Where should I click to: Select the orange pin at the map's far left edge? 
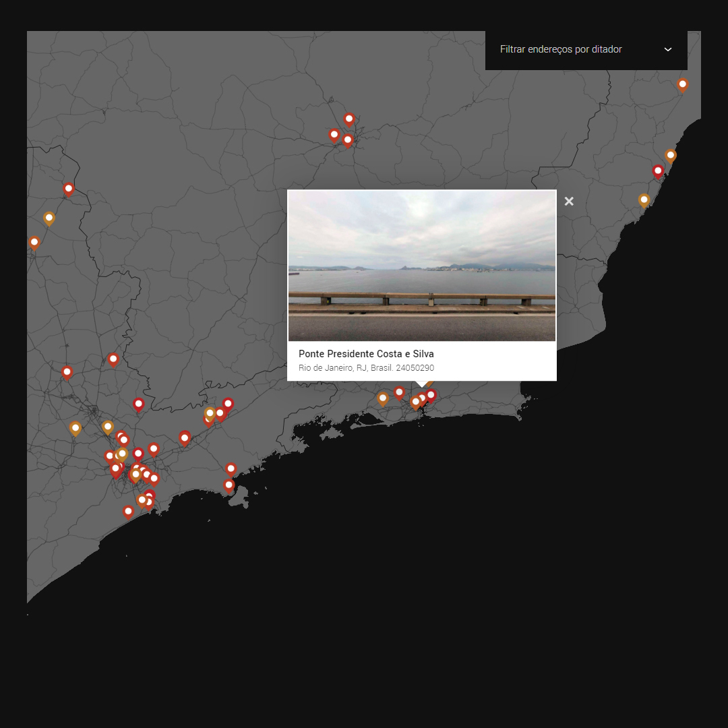[x=34, y=243]
